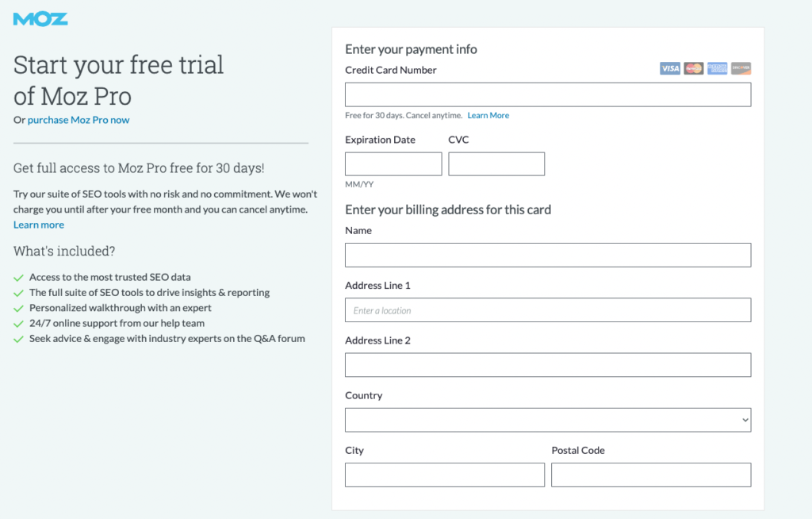
Task: Click the Moz logo
Action: tap(40, 17)
